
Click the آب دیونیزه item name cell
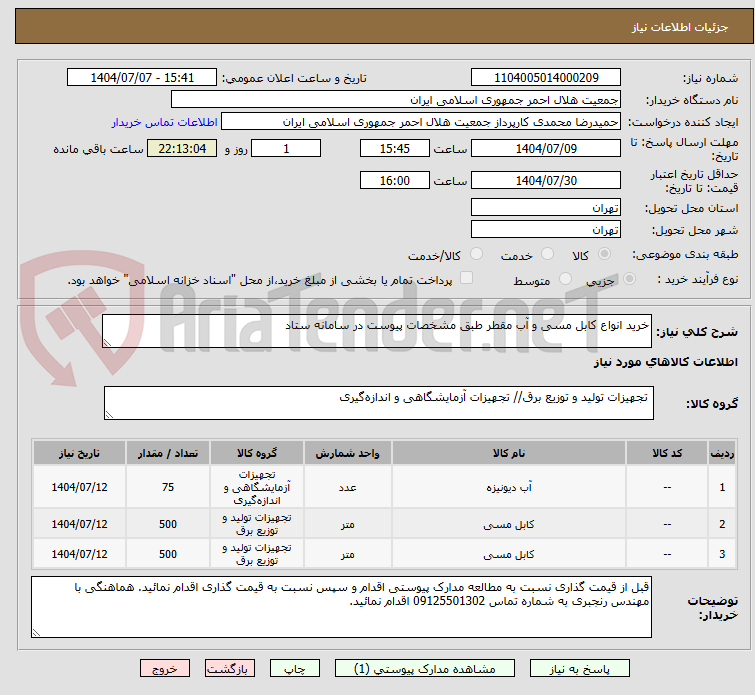point(509,487)
